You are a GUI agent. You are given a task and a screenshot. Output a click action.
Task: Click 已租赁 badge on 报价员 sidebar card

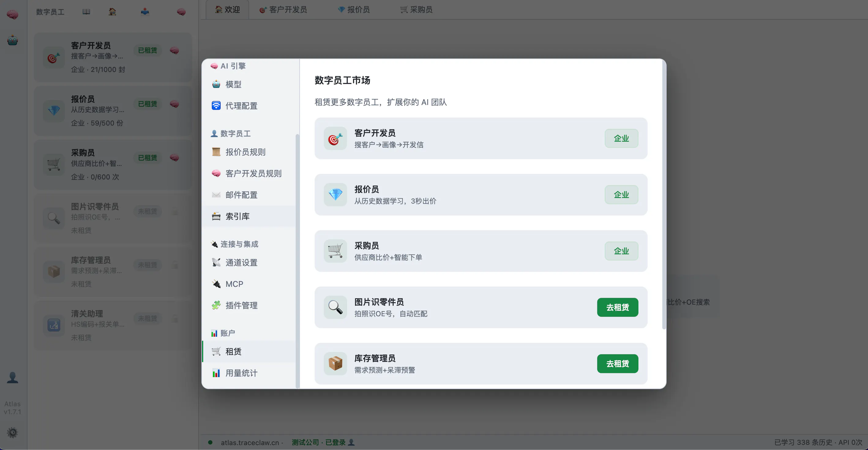click(x=148, y=104)
